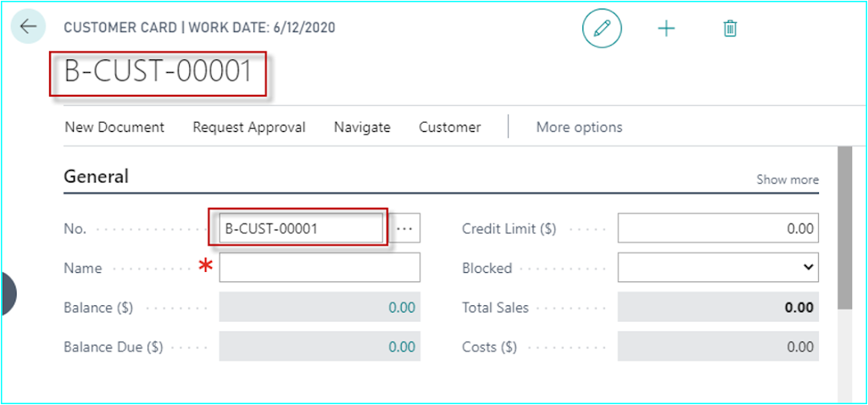Click the vertical scrollbar thumb
Screen dimensions: 868x405
point(844,227)
